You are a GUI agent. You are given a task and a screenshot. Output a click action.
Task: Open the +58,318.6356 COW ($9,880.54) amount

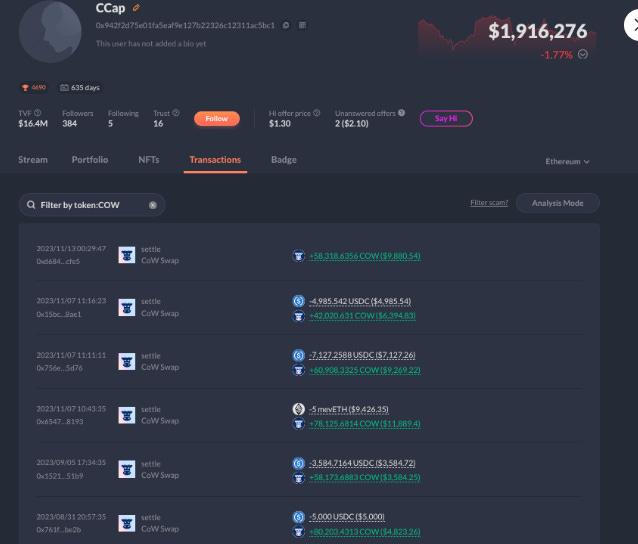click(365, 256)
